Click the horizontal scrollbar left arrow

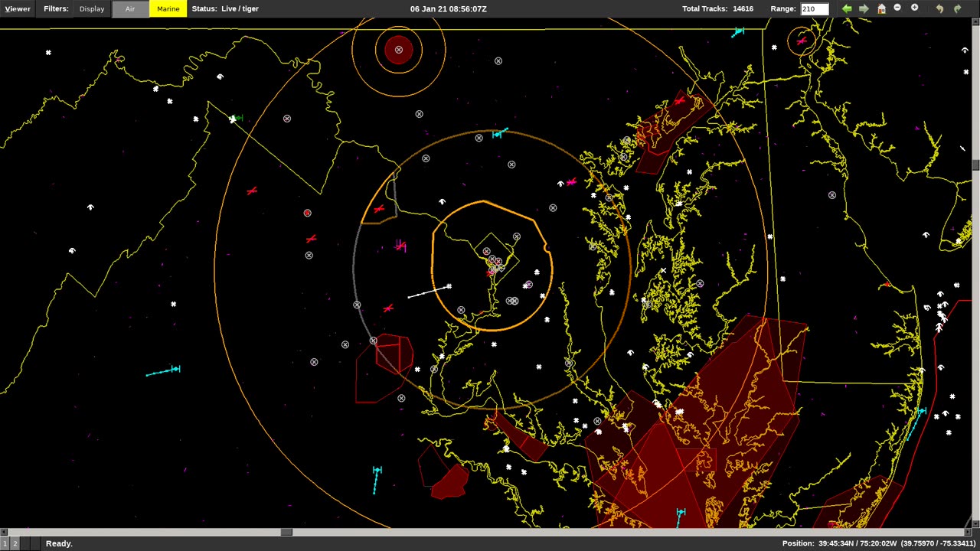point(4,532)
